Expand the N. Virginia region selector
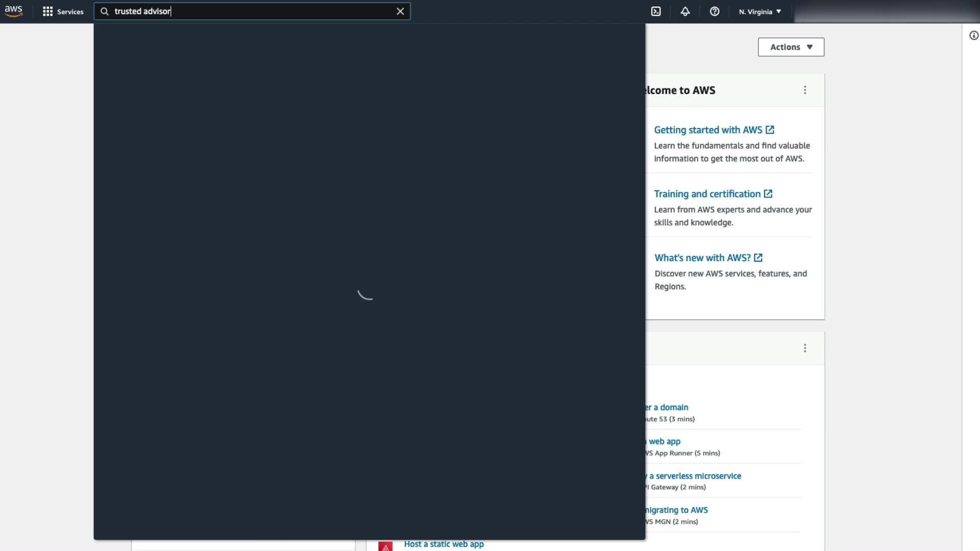 point(760,11)
